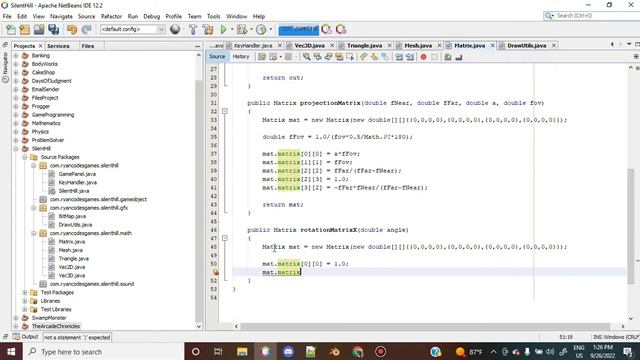
Task: Select the Source view button
Action: 217,57
